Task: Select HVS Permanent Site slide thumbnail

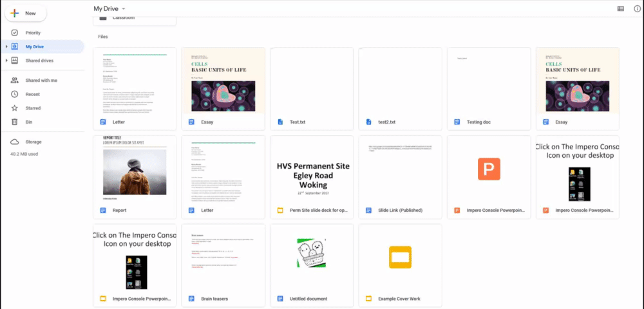Action: coord(312,169)
